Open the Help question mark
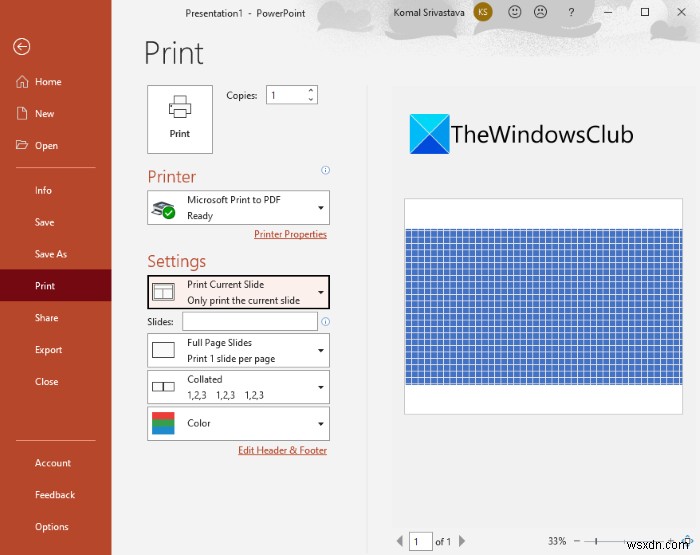Screen dimensions: 700x555 coord(571,13)
